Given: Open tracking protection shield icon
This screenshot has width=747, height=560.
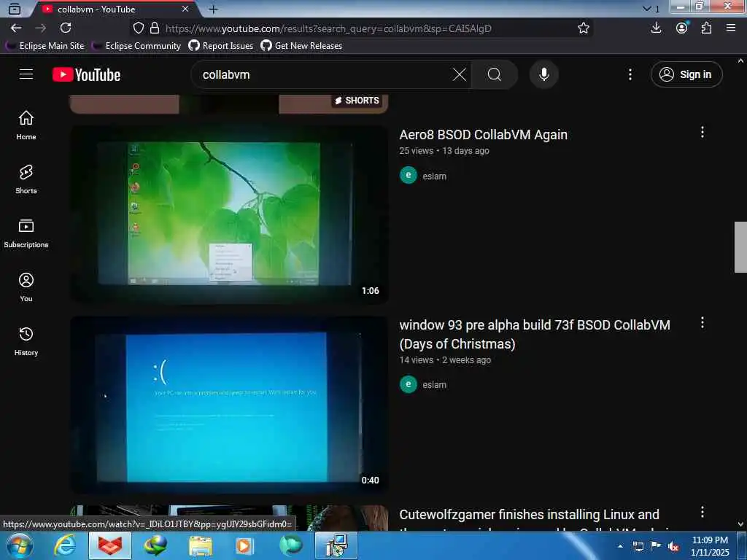Looking at the screenshot, I should (x=138, y=28).
